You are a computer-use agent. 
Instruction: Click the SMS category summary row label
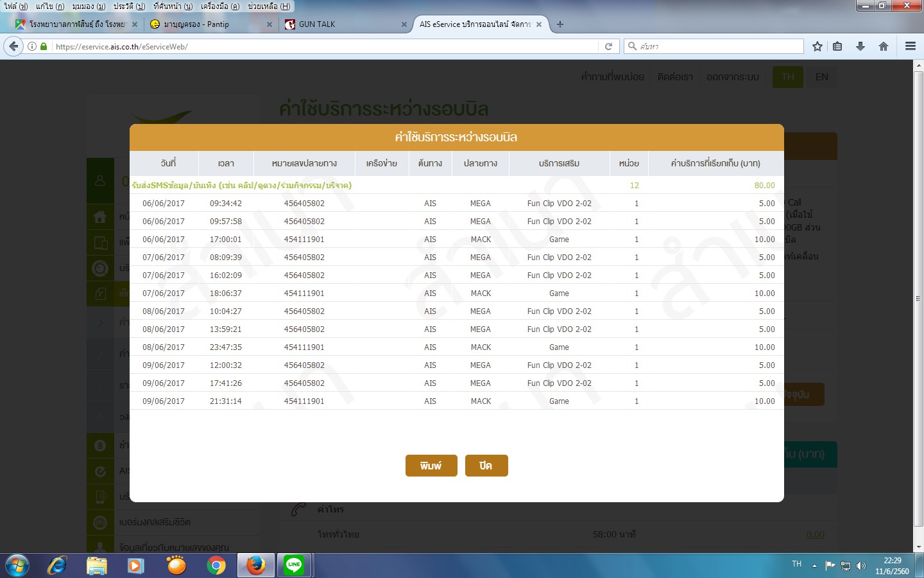pyautogui.click(x=242, y=186)
